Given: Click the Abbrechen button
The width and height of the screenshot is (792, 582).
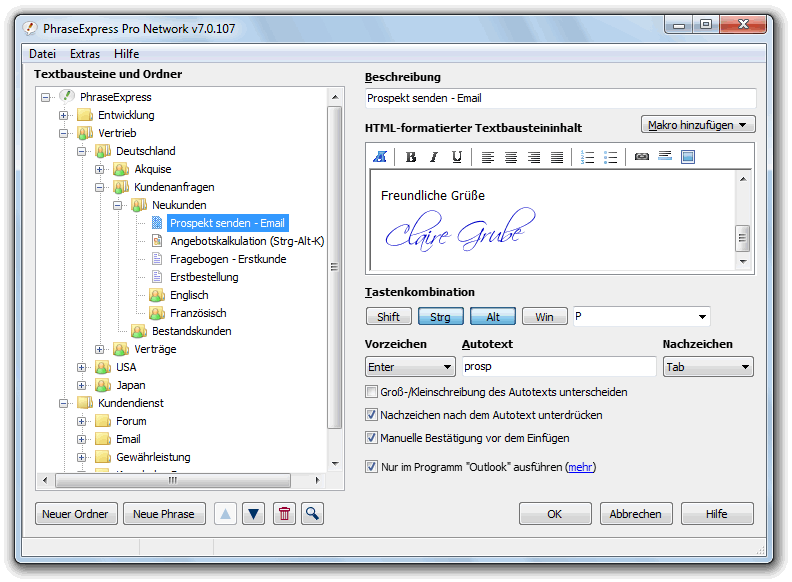Looking at the screenshot, I should (636, 514).
